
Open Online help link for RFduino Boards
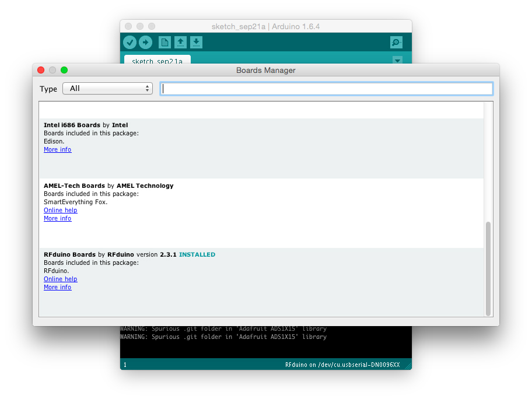coord(61,279)
